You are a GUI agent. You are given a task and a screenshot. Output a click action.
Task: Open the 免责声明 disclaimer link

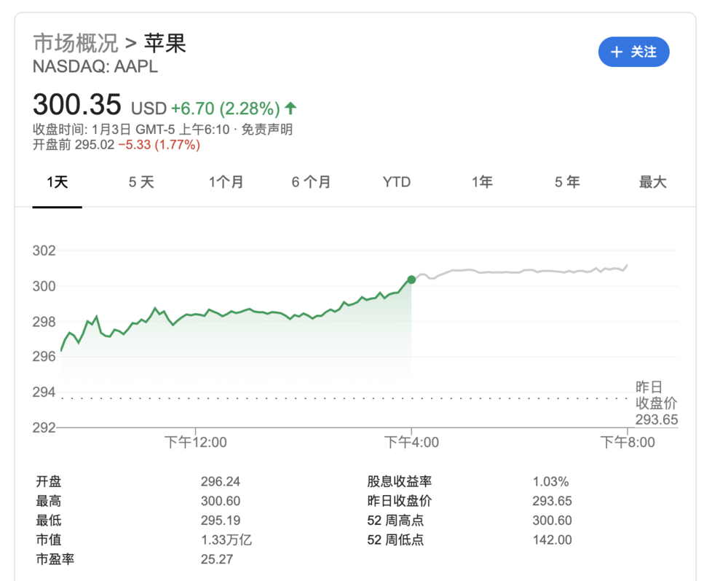[x=267, y=130]
